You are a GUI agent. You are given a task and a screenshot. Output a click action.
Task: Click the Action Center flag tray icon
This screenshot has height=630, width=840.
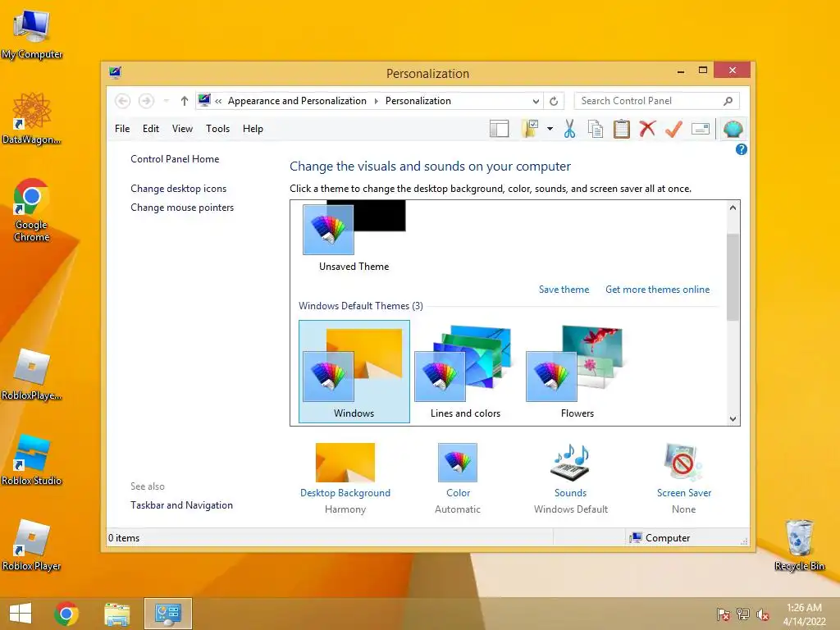point(723,614)
